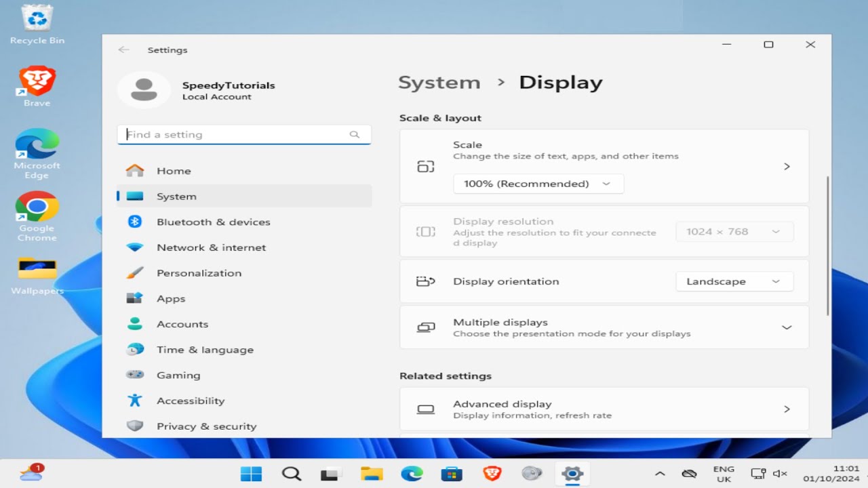This screenshot has width=868, height=488.
Task: Click the Related settings heading
Action: click(446, 376)
